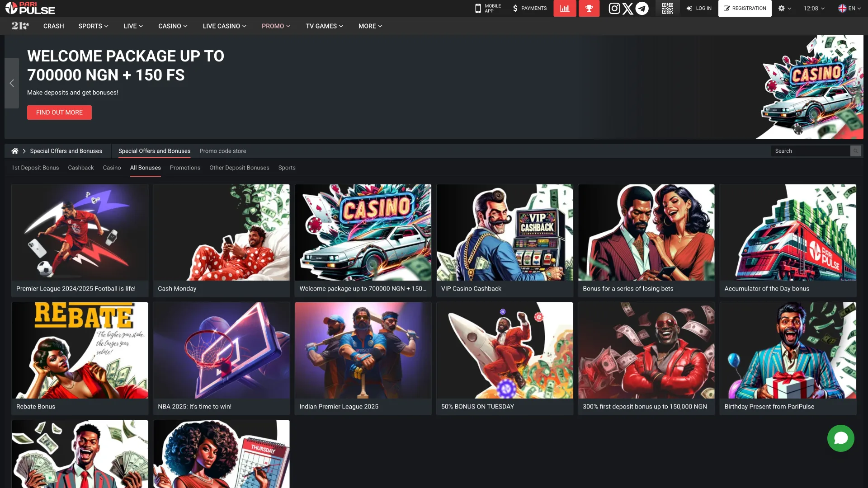
Task: Click the red statistics chart icon
Action: point(565,8)
